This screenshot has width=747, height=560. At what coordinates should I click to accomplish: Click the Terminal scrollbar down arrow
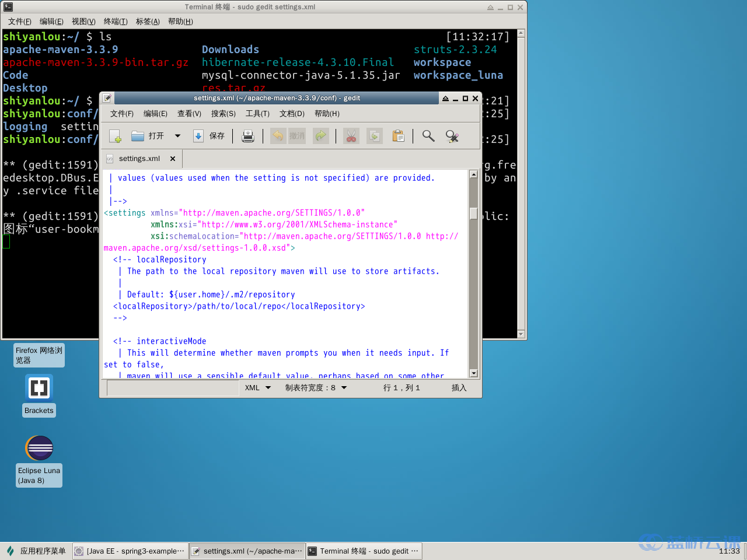tap(521, 334)
